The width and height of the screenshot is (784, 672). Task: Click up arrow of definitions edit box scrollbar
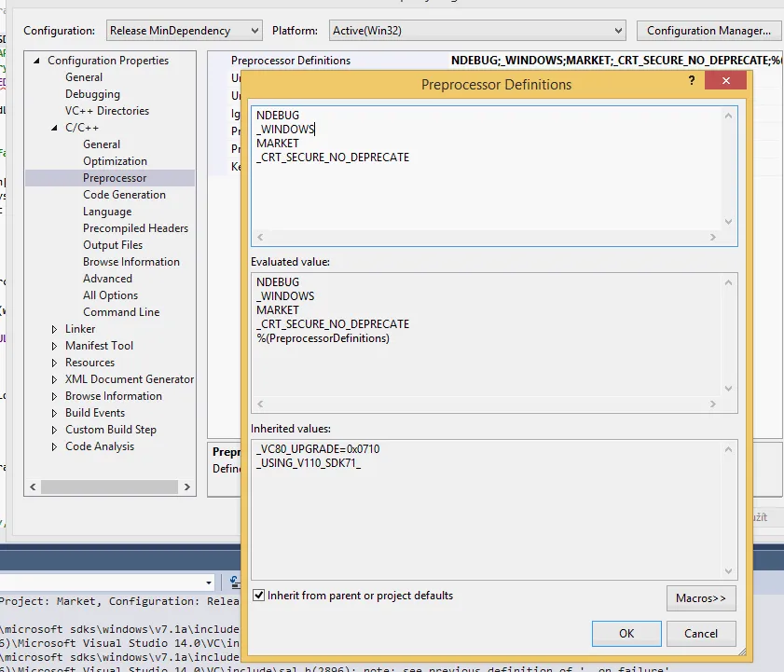click(x=728, y=116)
